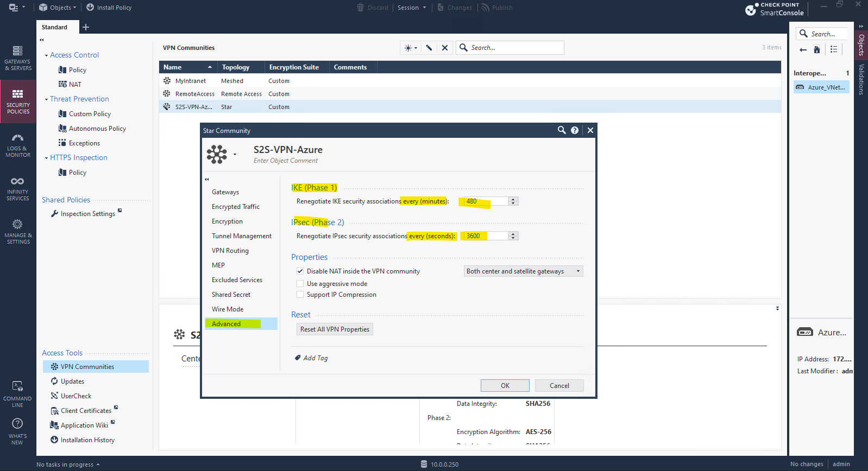868x471 pixels.
Task: Open Exceptions under Threat Prevention
Action: pos(84,143)
